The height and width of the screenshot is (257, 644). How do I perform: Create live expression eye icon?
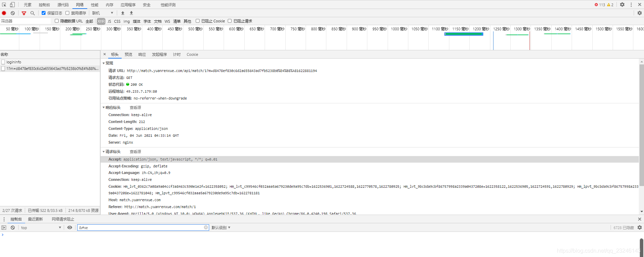click(70, 228)
